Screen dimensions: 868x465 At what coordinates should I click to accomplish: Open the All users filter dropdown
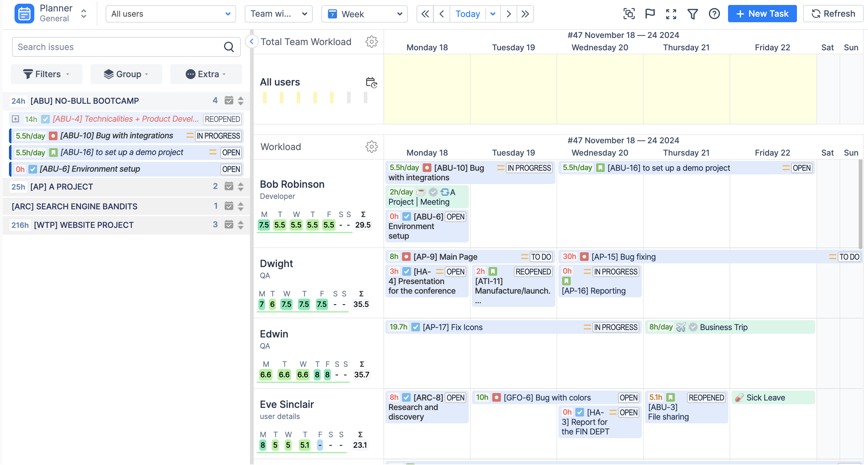click(x=171, y=14)
